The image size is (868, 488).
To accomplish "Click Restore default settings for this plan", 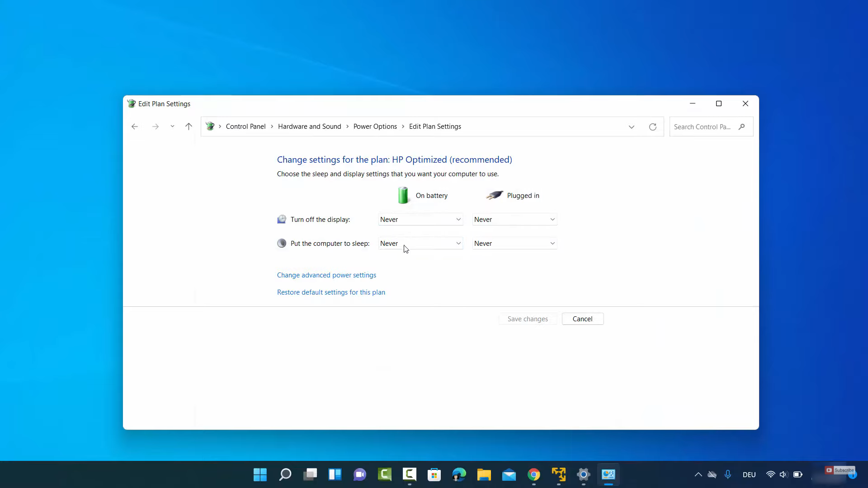I will click(331, 292).
